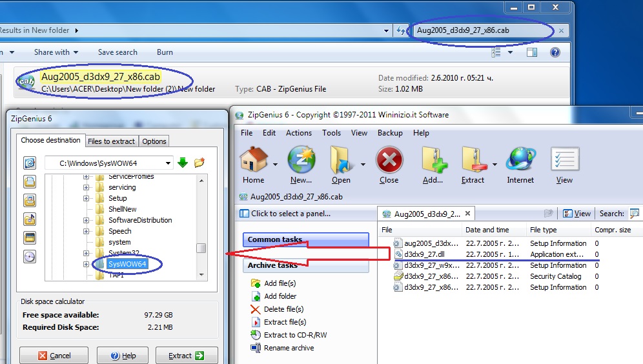Click the second sidebar folder shortcut icon
The height and width of the screenshot is (364, 643).
(30, 181)
